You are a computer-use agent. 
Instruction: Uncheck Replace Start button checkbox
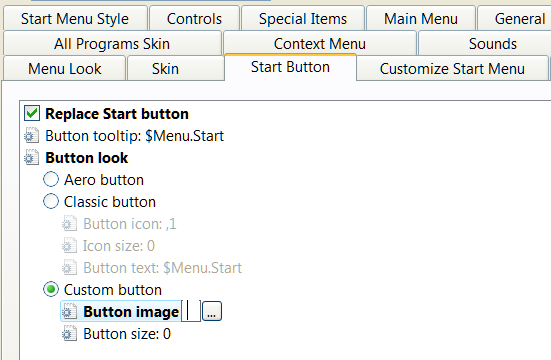pyautogui.click(x=32, y=114)
